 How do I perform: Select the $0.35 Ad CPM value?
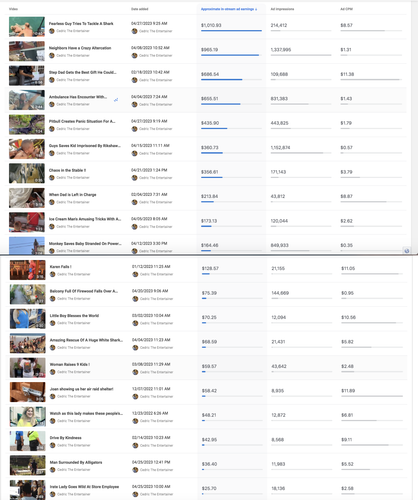[346, 245]
